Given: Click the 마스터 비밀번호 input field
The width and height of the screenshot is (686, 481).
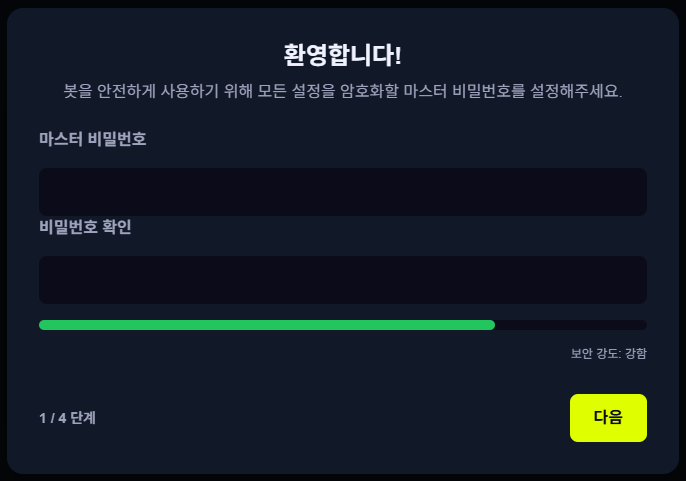Looking at the screenshot, I should pyautogui.click(x=342, y=192).
